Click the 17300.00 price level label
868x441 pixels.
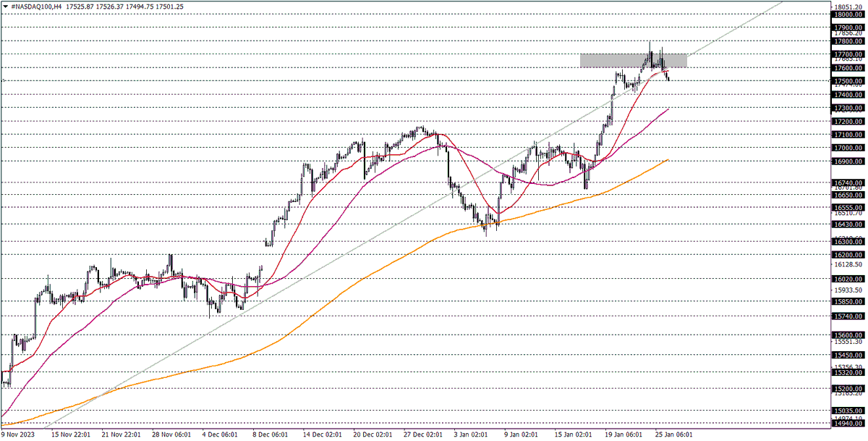pos(848,108)
